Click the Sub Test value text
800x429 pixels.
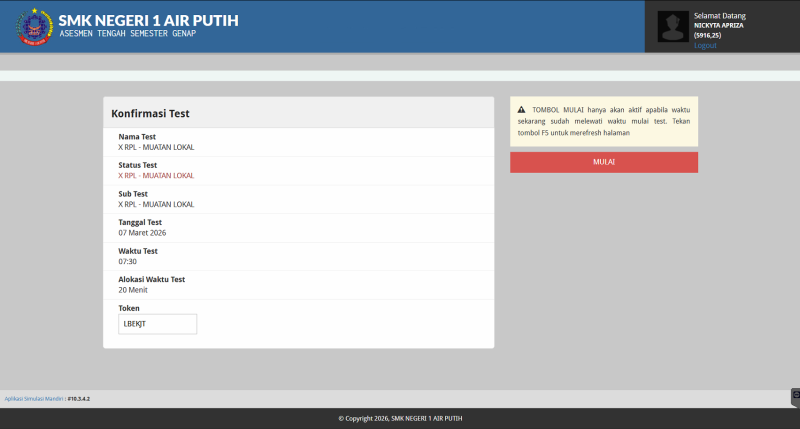(156, 204)
